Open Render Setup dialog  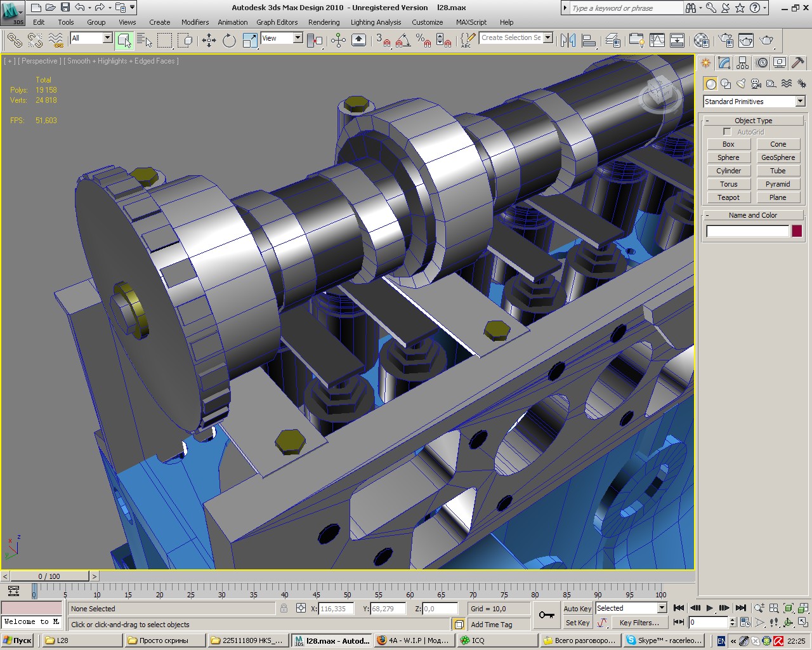pyautogui.click(x=725, y=41)
